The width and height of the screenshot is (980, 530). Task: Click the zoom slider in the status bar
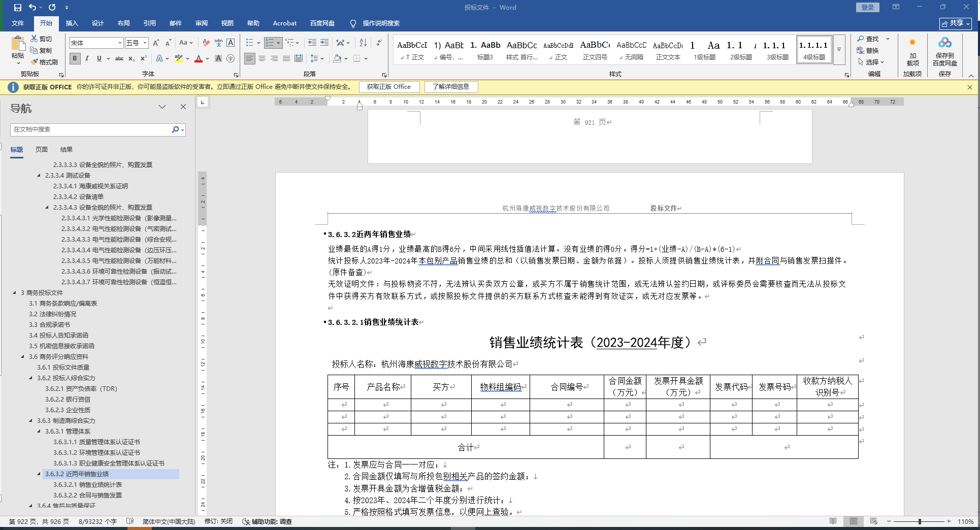point(919,521)
